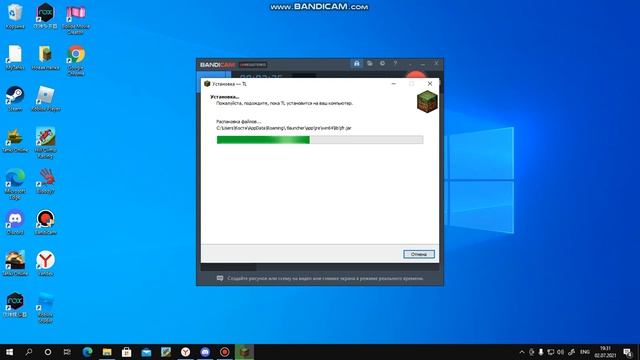Select the Roblox Studio desktop shortcut
640x360 pixels.
pos(45,307)
